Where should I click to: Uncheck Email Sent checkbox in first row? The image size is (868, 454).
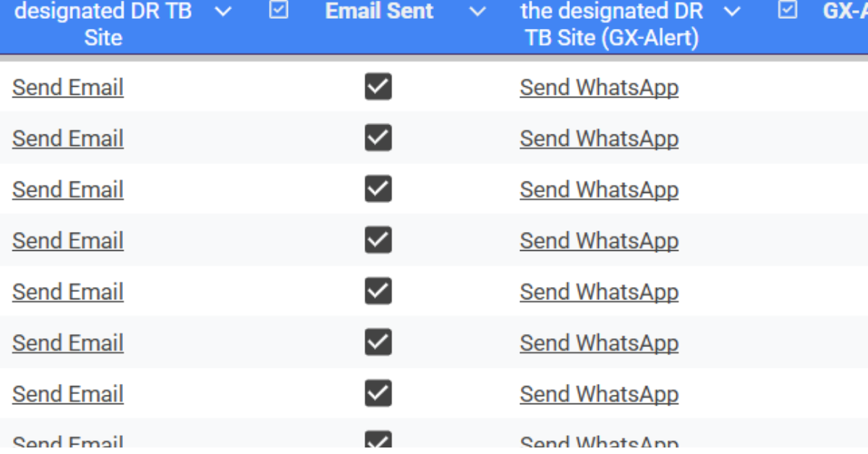378,87
